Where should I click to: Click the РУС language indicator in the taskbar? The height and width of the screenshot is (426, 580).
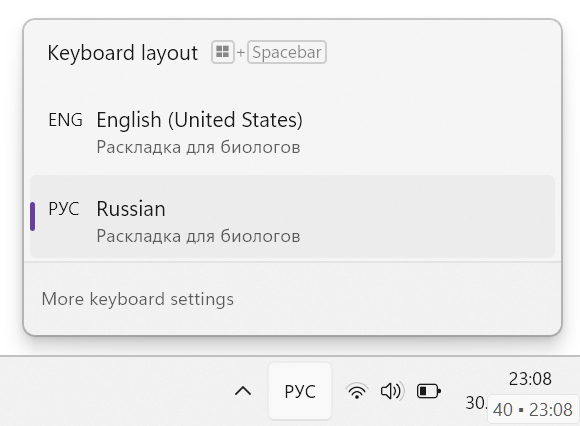(x=300, y=391)
